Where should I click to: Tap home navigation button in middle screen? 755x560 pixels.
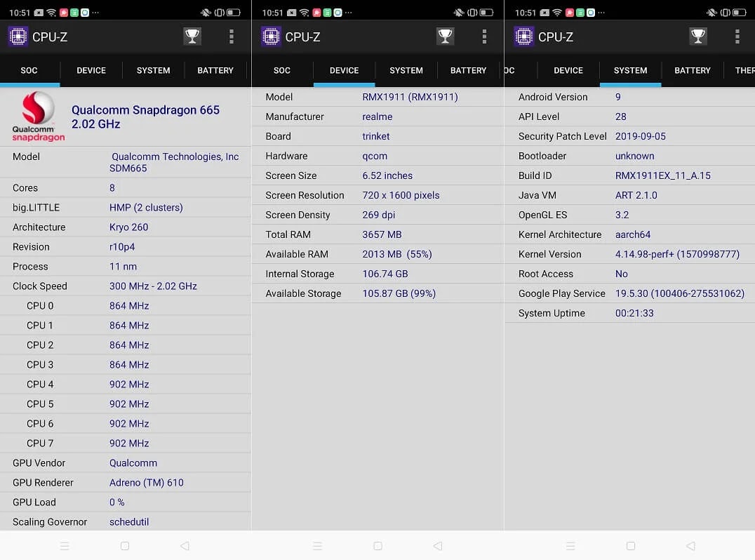coord(377,545)
